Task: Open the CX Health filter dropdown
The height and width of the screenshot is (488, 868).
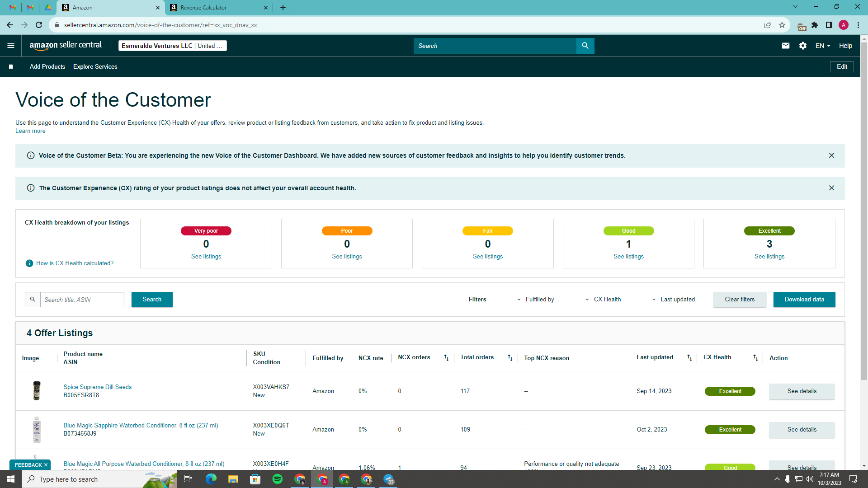Action: tap(603, 300)
